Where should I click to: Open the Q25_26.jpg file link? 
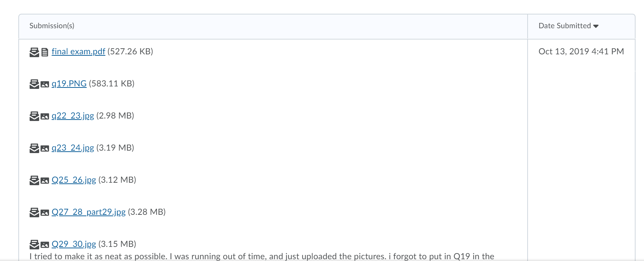point(74,180)
